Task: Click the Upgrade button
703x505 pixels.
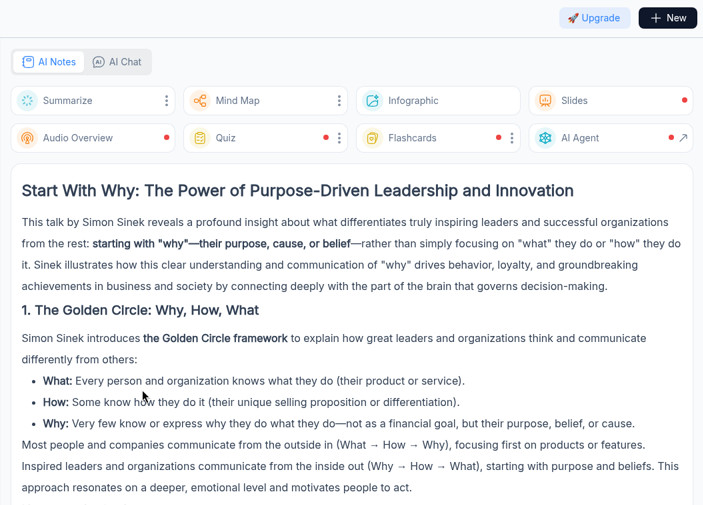Action: click(x=595, y=18)
